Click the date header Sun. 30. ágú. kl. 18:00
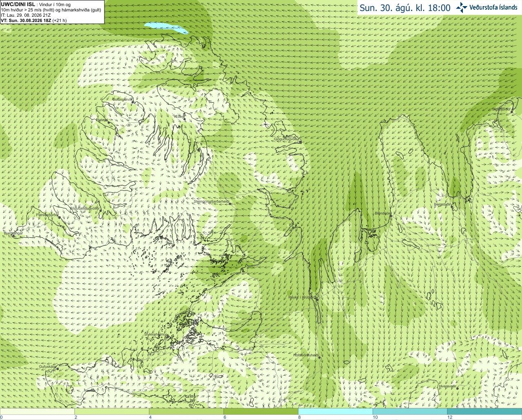 click(405, 8)
